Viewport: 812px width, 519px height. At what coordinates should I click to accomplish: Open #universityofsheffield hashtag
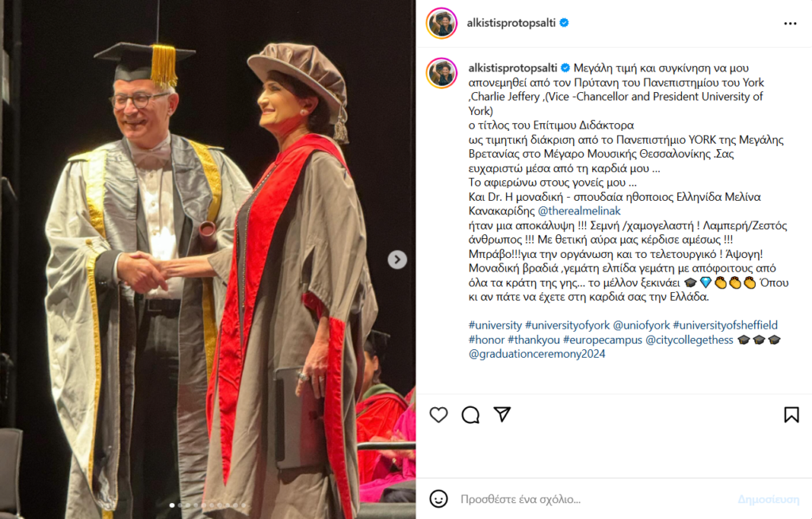click(x=725, y=325)
